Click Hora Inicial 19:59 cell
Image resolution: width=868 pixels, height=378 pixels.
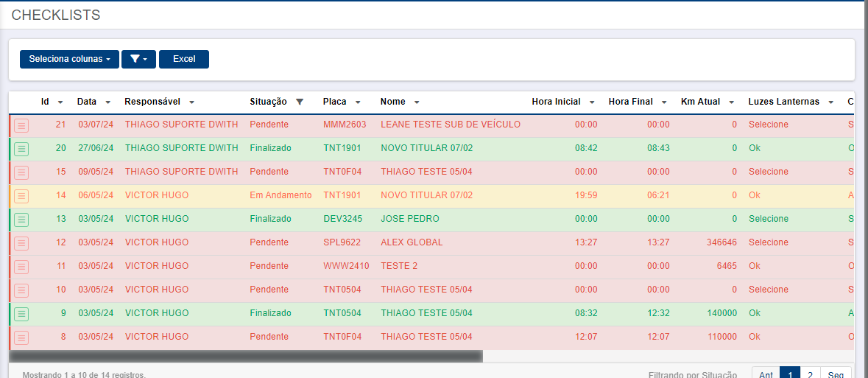coord(586,195)
